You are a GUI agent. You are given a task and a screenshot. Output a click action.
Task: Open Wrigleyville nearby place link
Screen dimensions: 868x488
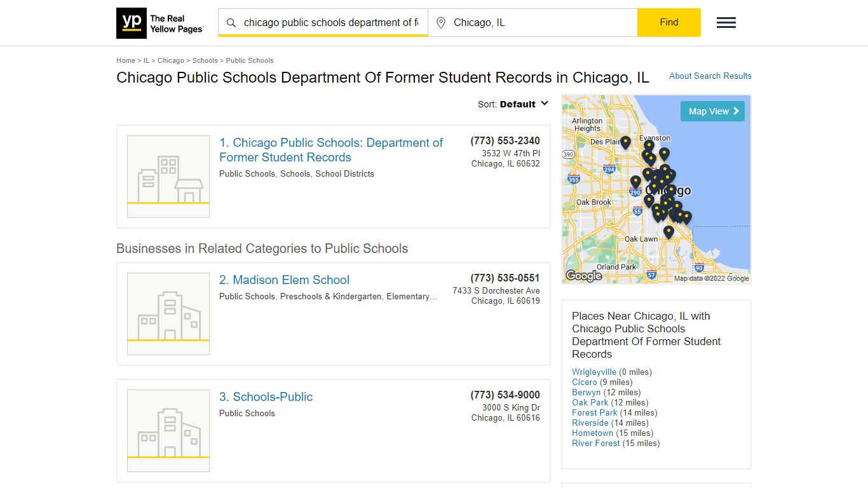click(594, 372)
